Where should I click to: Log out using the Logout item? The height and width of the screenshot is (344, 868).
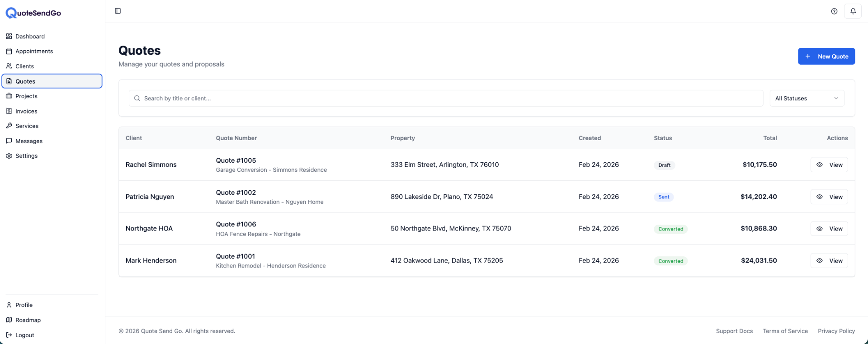(x=24, y=335)
